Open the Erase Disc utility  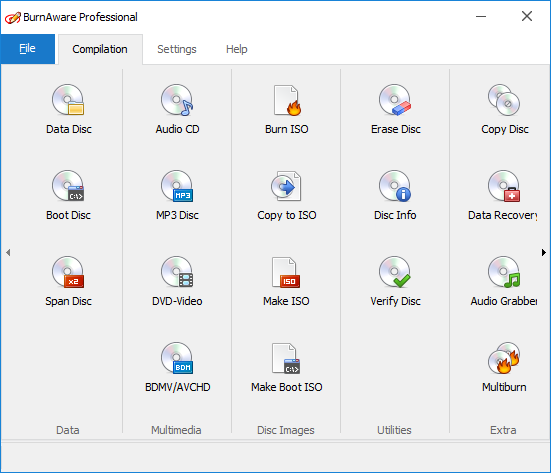(395, 109)
